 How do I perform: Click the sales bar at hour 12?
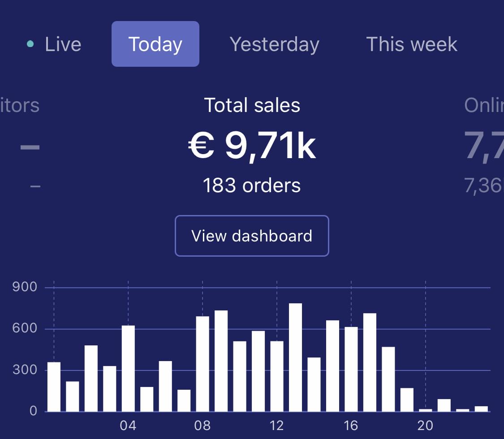pos(277,376)
